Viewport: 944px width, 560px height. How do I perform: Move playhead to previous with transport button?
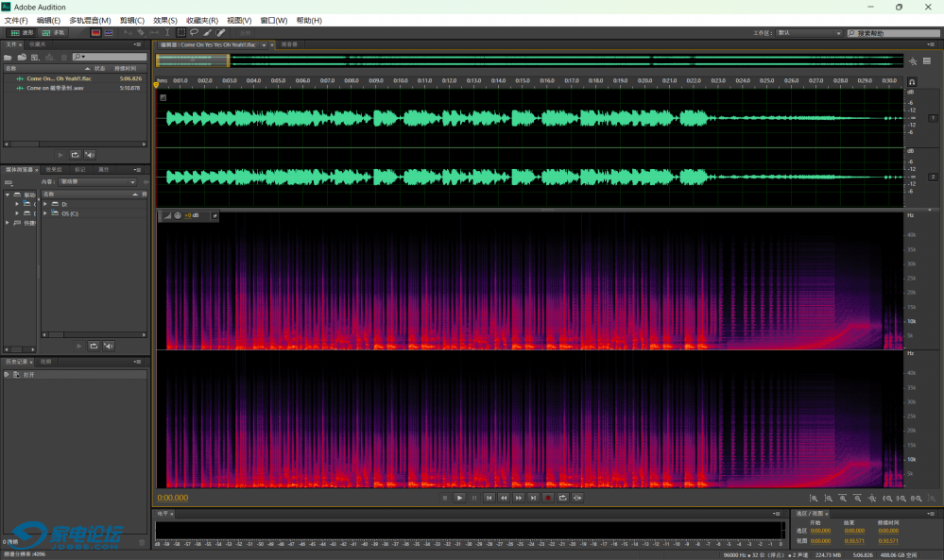(x=489, y=498)
